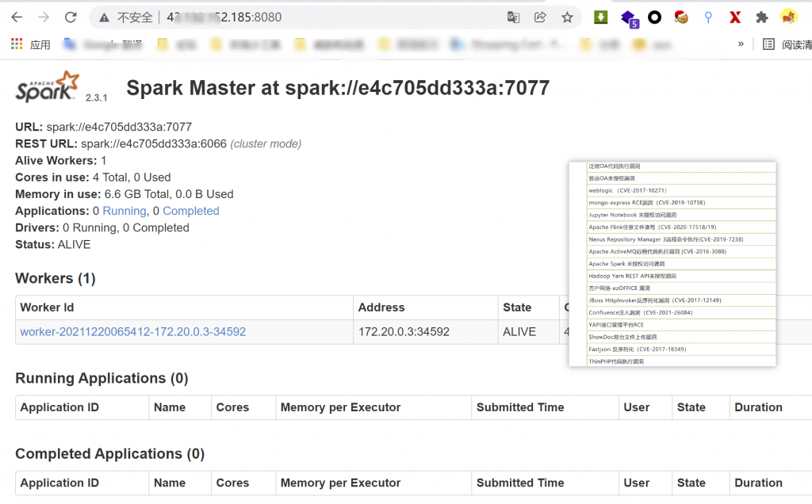Choose JBoss HttpInvoker (CVE-2017-12149) entry
The height and width of the screenshot is (504, 812).
coord(681,300)
